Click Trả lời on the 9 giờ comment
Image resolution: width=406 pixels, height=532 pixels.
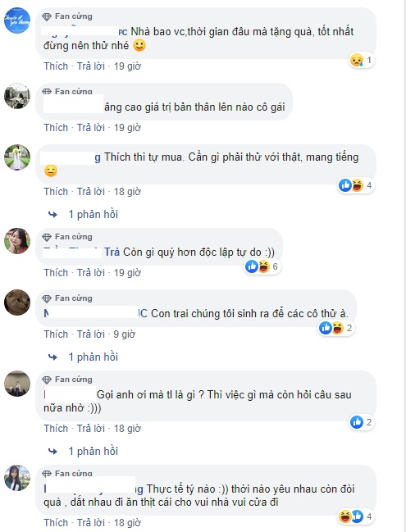[x=91, y=334]
